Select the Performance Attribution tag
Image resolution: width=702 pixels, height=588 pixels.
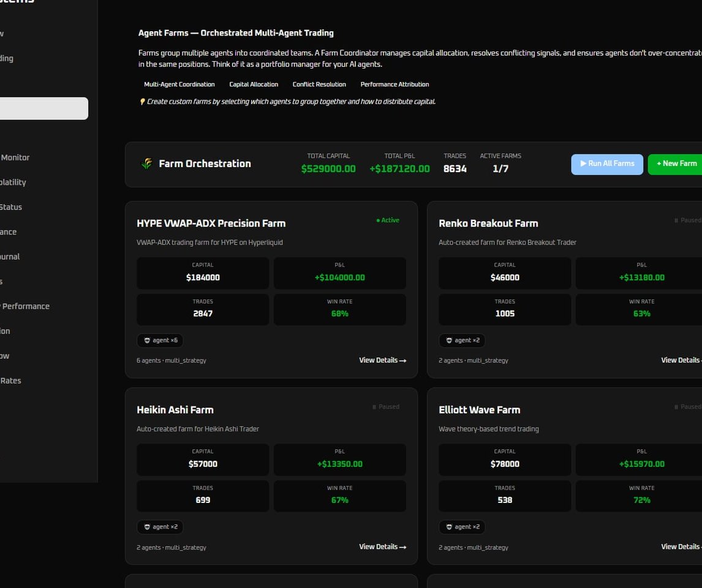394,85
